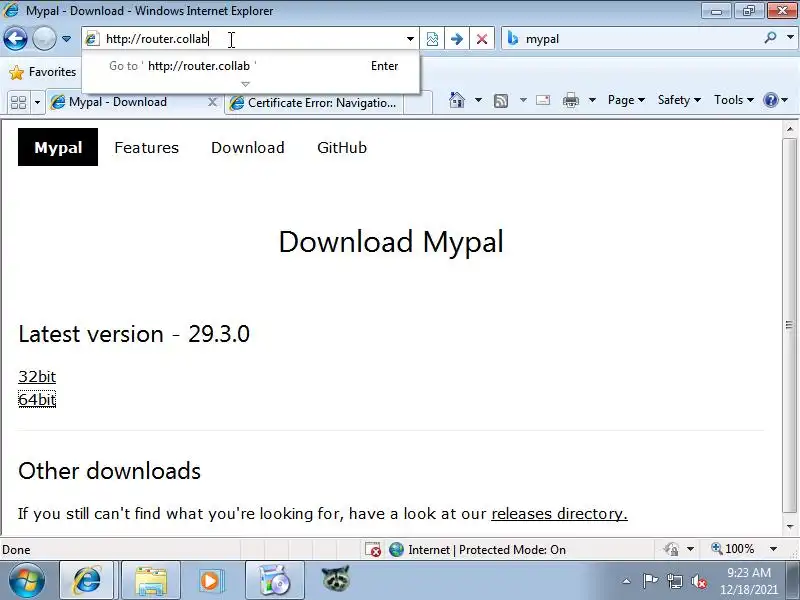Viewport: 800px width, 600px height.
Task: Click the Action Center flag icon
Action: coord(650,581)
